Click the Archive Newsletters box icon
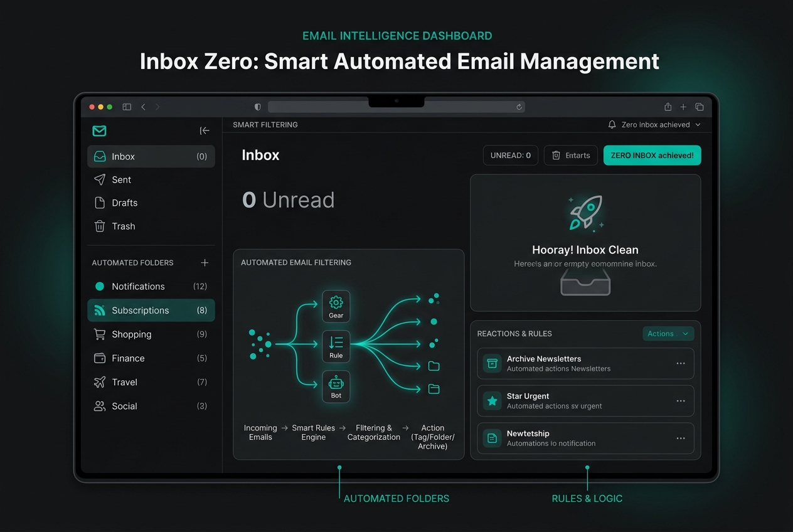793x532 pixels. pos(492,364)
